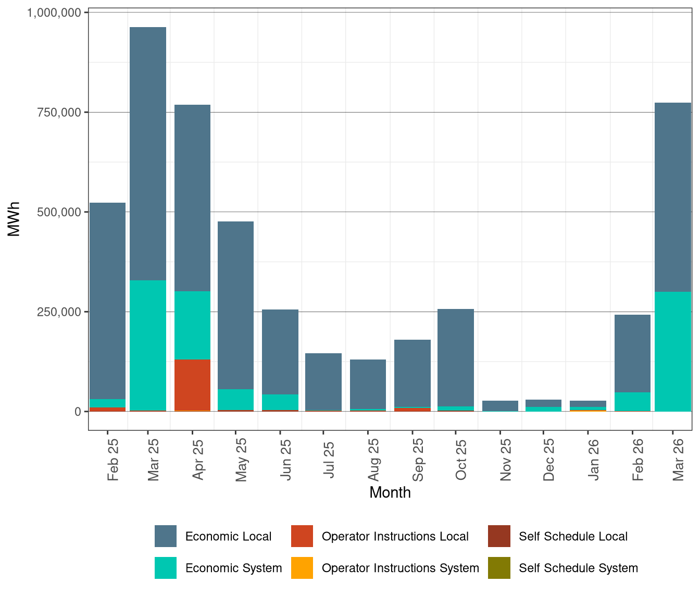
Task: Click May 25 Economic System teal segment
Action: tap(235, 400)
